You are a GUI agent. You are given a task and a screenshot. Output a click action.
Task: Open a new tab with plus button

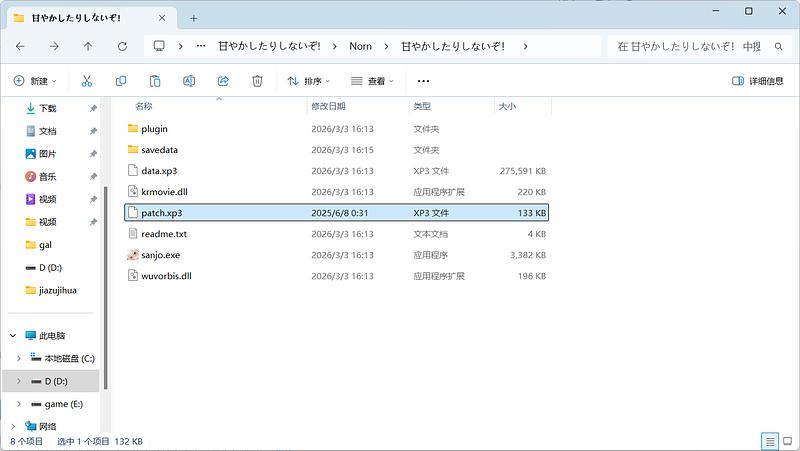coord(194,18)
